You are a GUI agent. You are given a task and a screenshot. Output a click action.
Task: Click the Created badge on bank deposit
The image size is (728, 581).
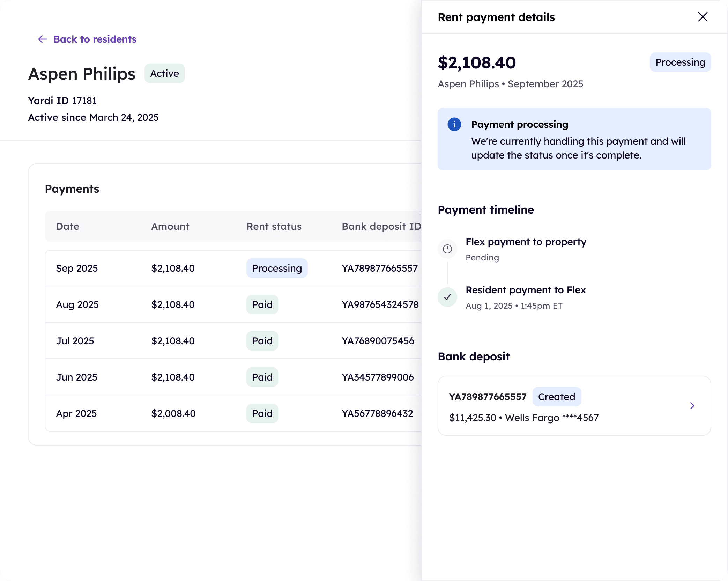pos(556,397)
